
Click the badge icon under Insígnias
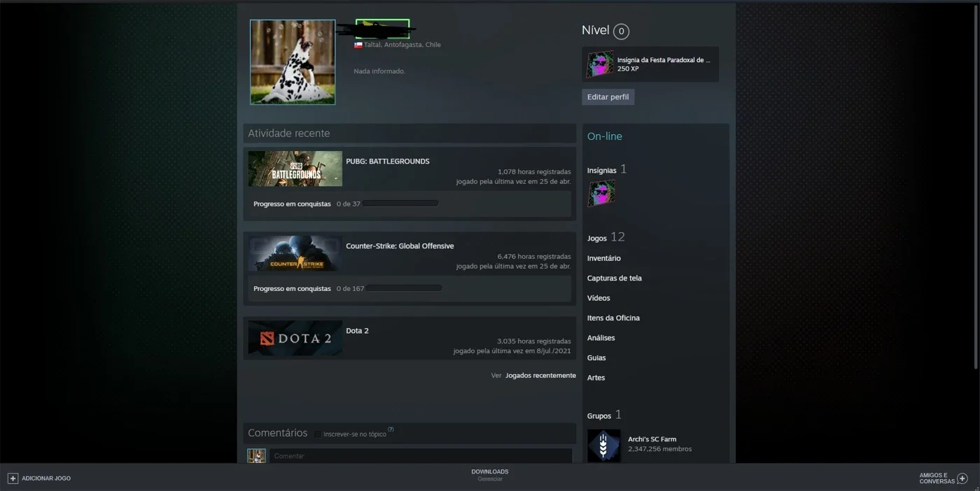pos(601,194)
